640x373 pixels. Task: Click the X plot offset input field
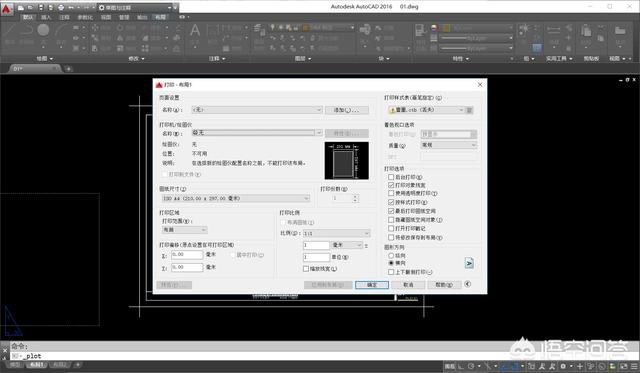click(187, 255)
